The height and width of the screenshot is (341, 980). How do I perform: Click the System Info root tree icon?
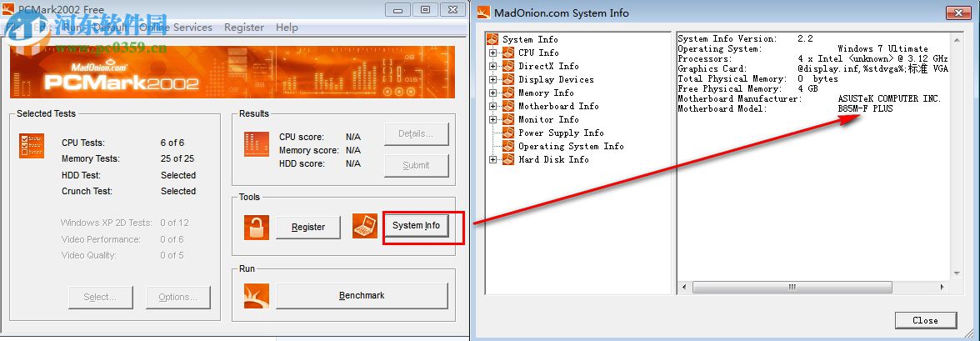pyautogui.click(x=492, y=39)
